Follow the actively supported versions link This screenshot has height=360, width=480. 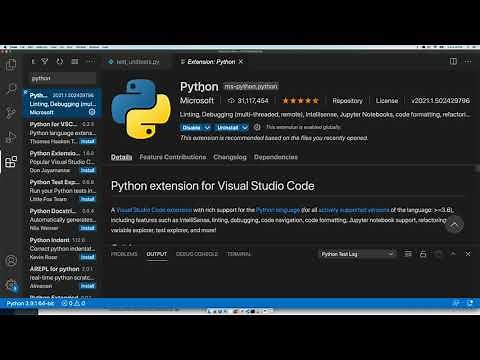tap(354, 210)
